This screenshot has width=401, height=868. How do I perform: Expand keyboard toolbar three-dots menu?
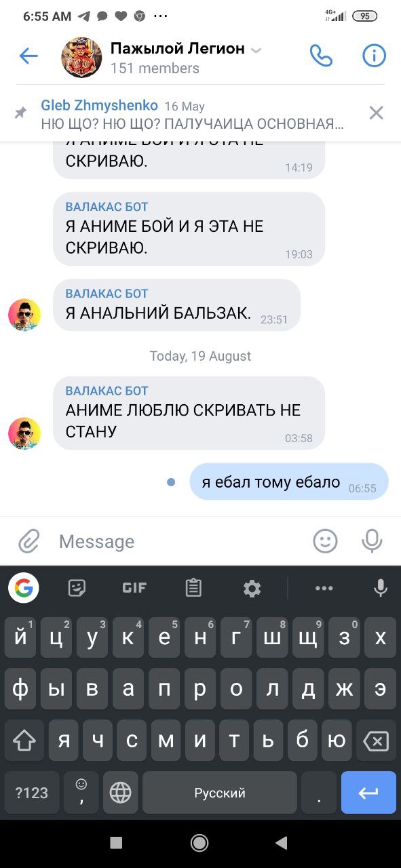click(x=324, y=588)
